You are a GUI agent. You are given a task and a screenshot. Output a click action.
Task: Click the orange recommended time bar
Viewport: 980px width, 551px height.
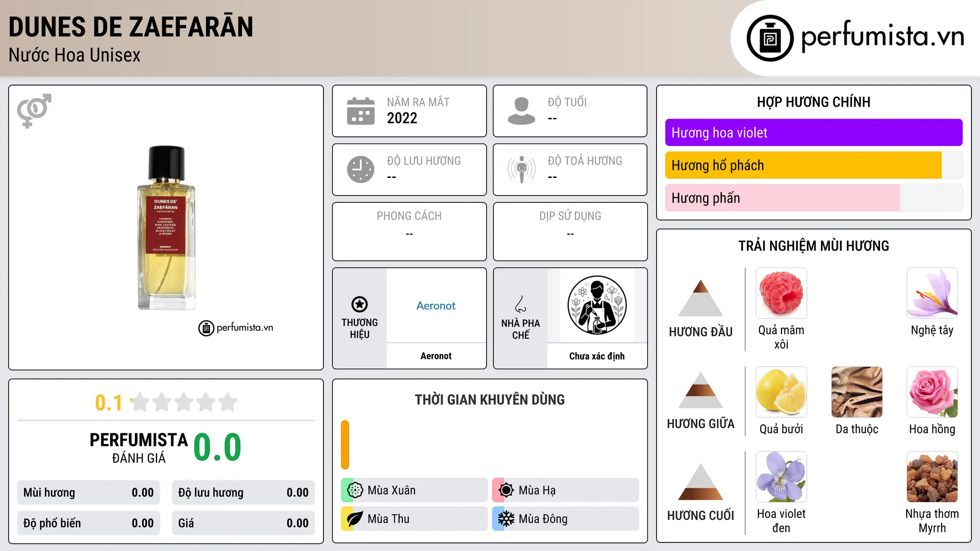tap(345, 445)
